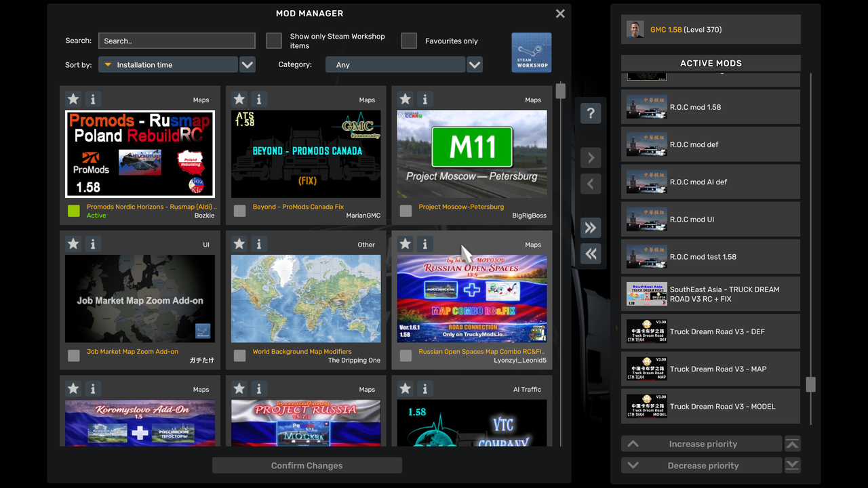This screenshot has width=868, height=488.
Task: Select Truck Dream Road V3 - MAP
Action: point(711,369)
